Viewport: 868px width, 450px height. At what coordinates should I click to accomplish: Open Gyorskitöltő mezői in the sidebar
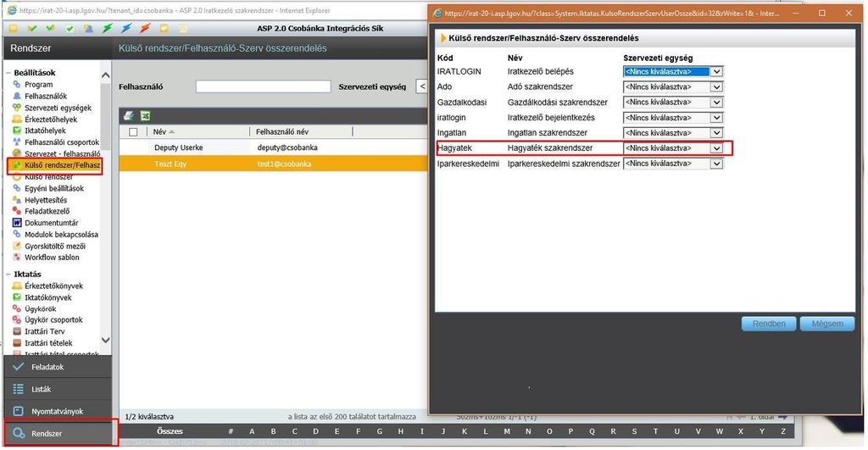55,247
